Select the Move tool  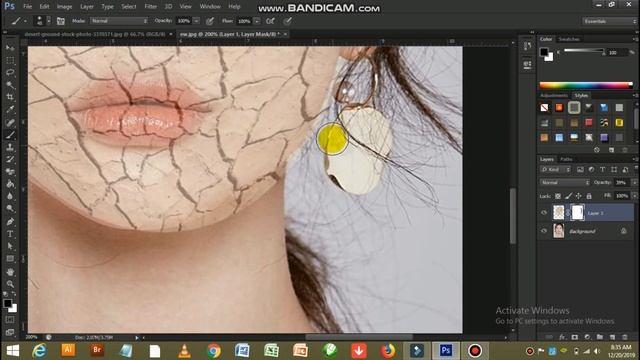(x=10, y=48)
